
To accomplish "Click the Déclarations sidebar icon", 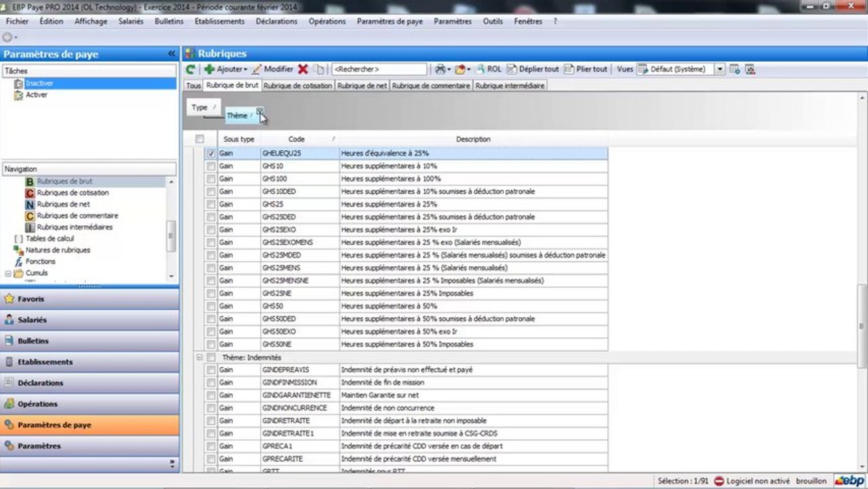I will coord(10,383).
